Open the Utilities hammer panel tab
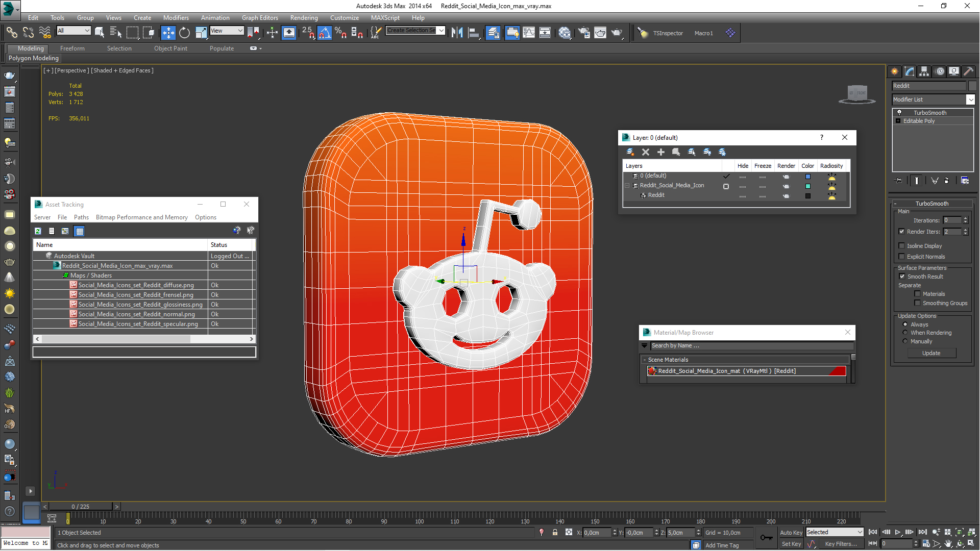980x551 pixels. [x=969, y=71]
